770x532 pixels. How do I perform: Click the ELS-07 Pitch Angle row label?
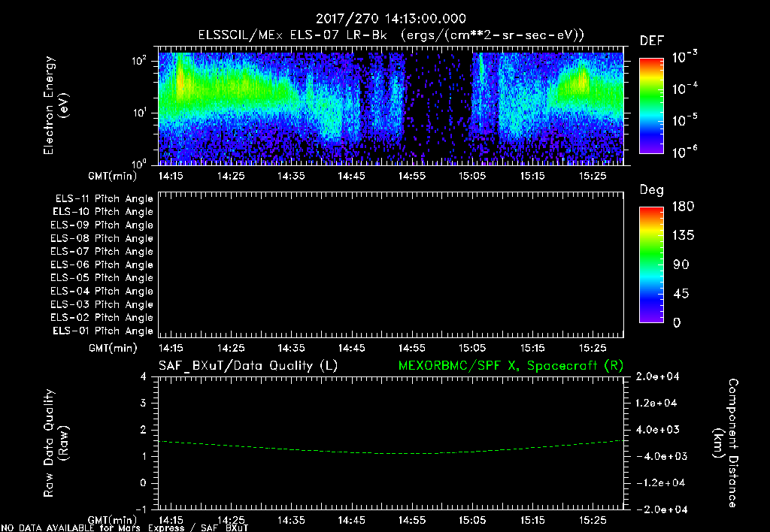tap(102, 251)
